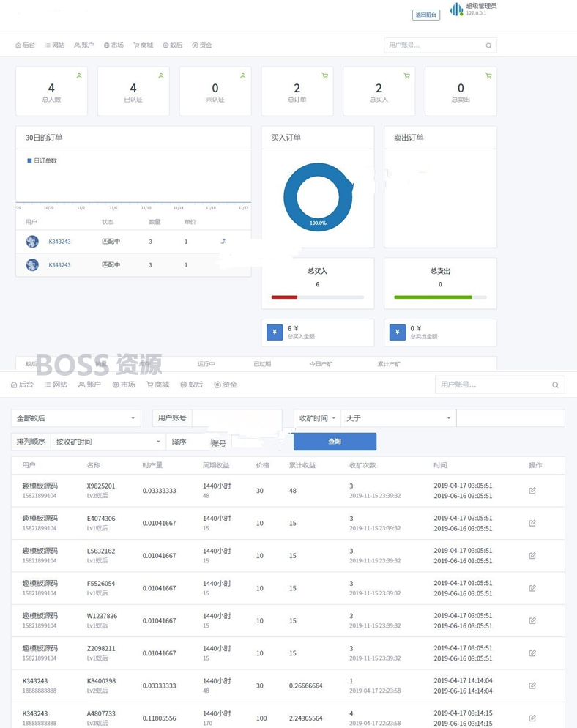This screenshot has height=728, width=577.
Task: Open the 超级管理员 profile logo
Action: click(457, 10)
